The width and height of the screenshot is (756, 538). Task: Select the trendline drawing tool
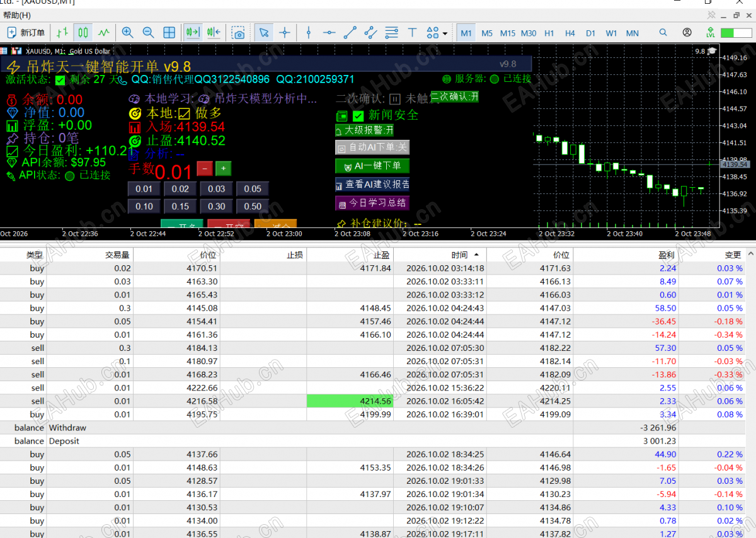coord(350,33)
